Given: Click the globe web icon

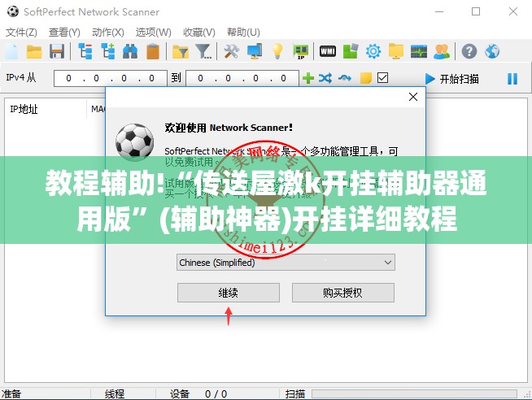Looking at the screenshot, I should click(x=492, y=51).
